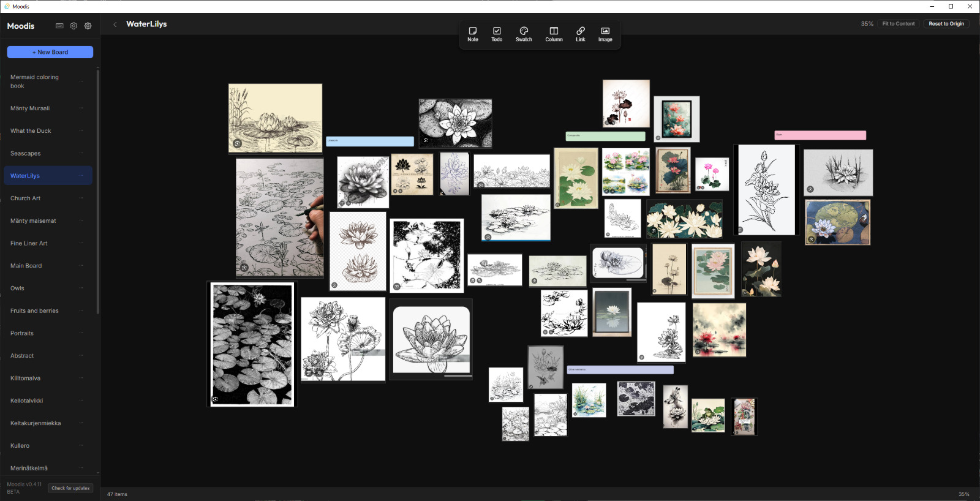Viewport: 980px width, 501px height.
Task: Open options dots for What the Duck
Action: pos(81,130)
